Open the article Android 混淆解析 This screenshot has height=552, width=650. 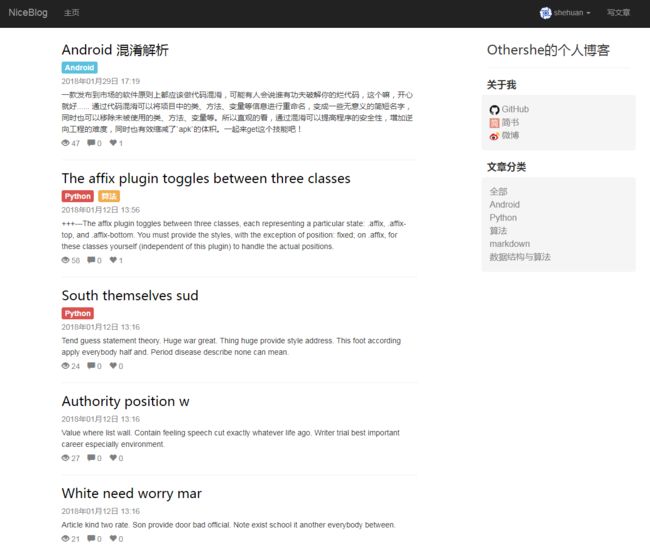pos(115,49)
